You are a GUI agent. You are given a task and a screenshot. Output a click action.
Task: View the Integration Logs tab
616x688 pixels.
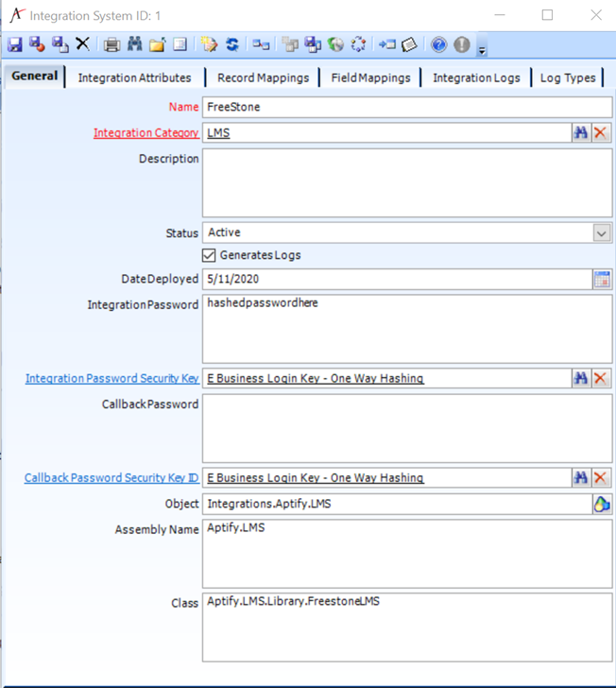click(476, 77)
